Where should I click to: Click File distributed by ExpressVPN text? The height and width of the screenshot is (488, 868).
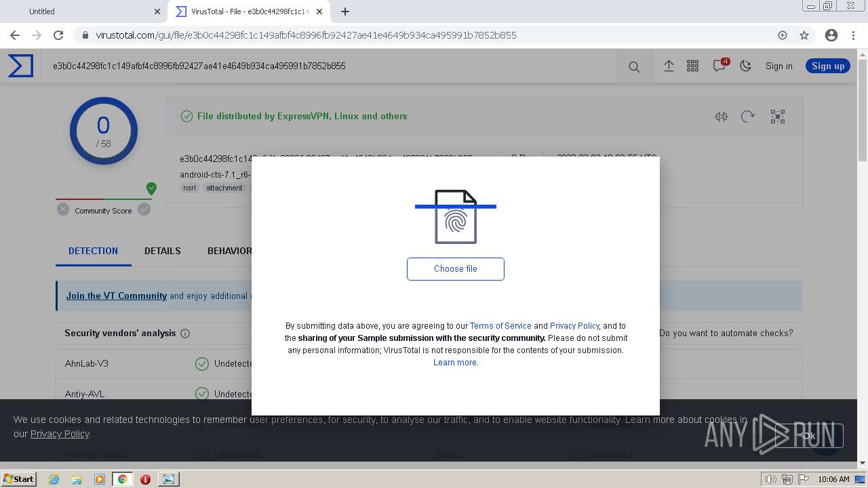coord(302,116)
